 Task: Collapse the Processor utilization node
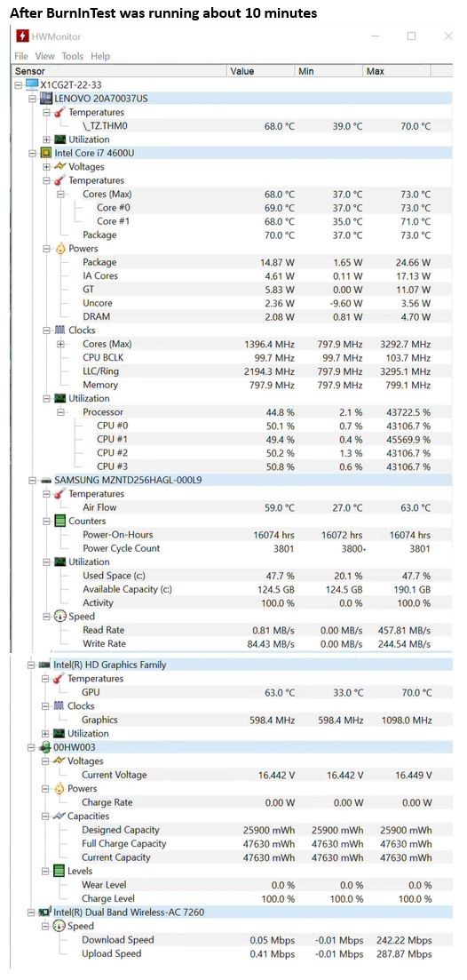[60, 412]
